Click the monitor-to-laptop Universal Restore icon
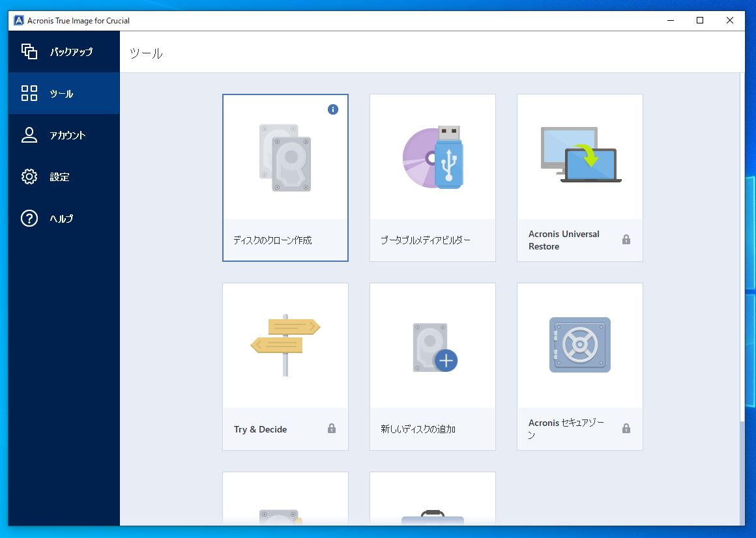 coord(581,154)
